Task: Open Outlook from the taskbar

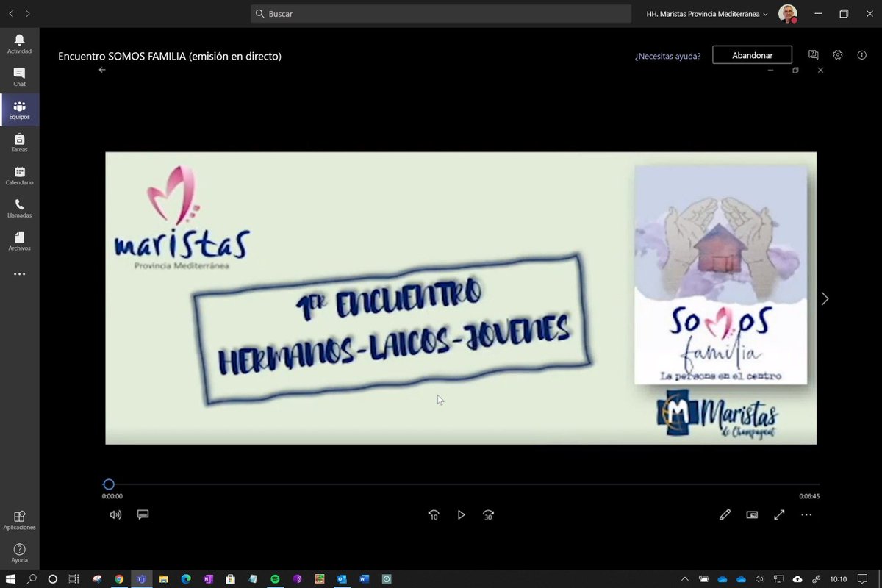Action: [342, 578]
